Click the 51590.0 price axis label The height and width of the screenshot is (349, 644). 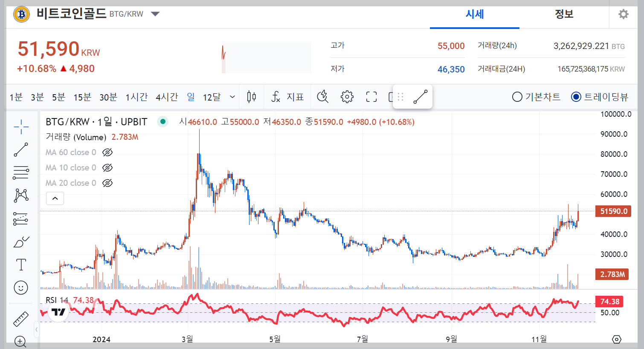coord(613,211)
